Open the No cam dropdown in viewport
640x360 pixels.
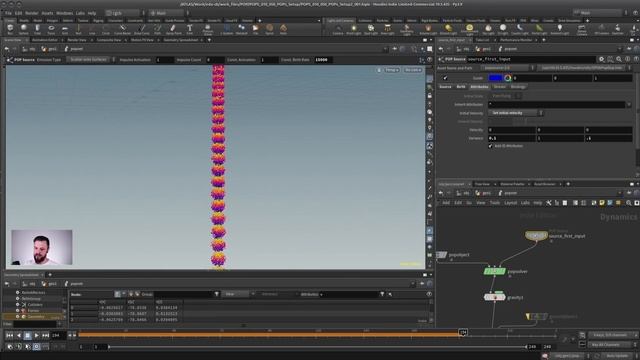point(413,70)
